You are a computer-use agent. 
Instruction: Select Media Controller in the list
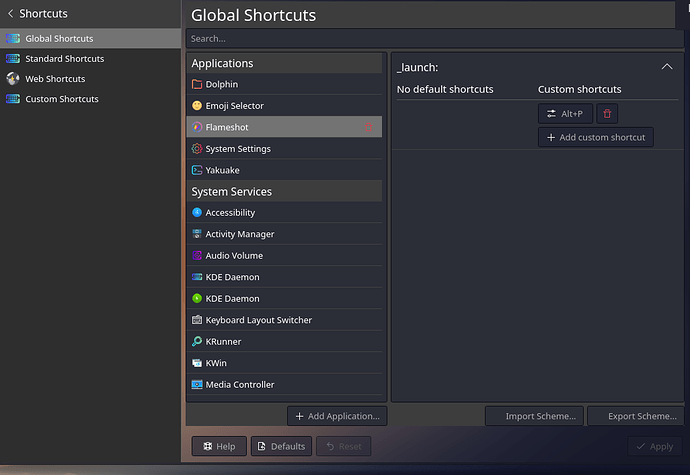(284, 384)
